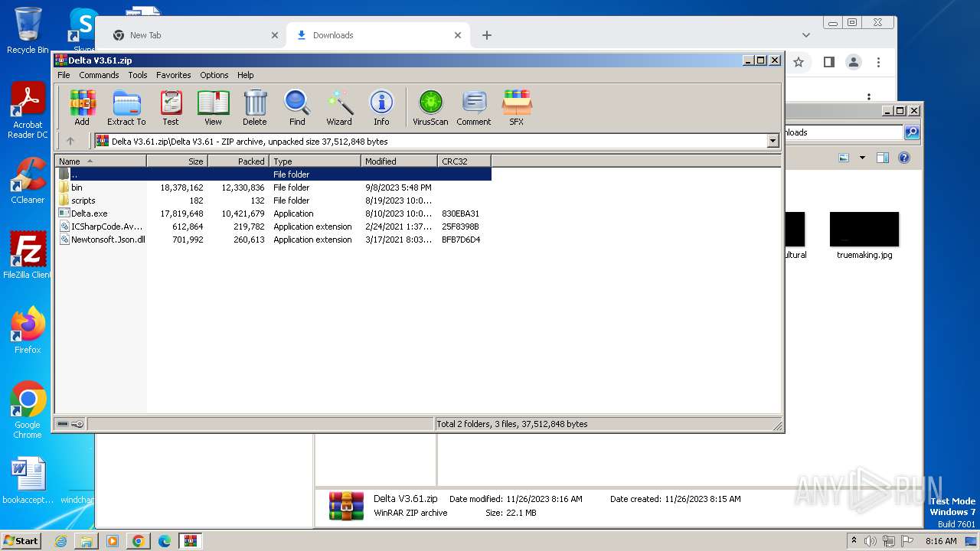Open Acrobat Reader DC desktop icon

point(28,111)
